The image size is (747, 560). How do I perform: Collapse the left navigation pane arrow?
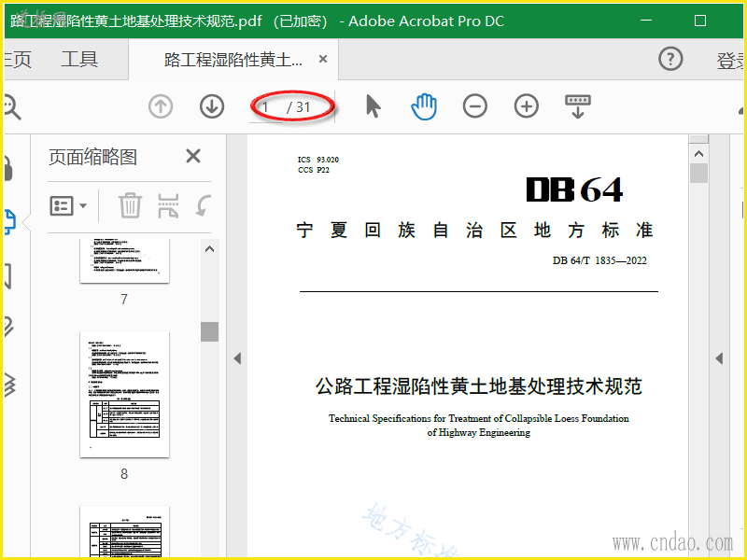(237, 358)
